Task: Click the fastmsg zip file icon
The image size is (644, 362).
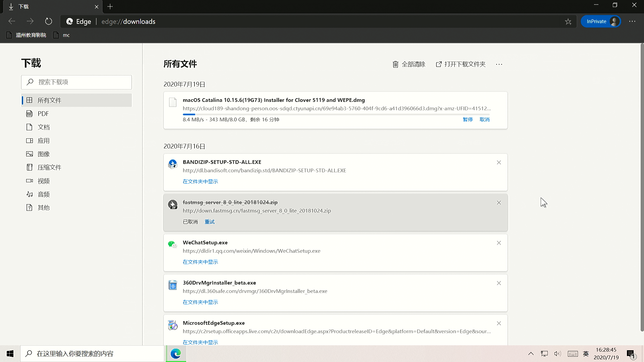Action: (x=173, y=204)
